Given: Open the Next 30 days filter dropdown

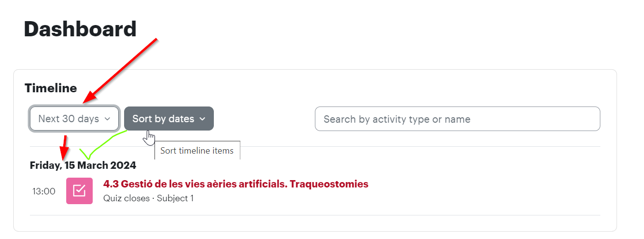Looking at the screenshot, I should (x=74, y=119).
